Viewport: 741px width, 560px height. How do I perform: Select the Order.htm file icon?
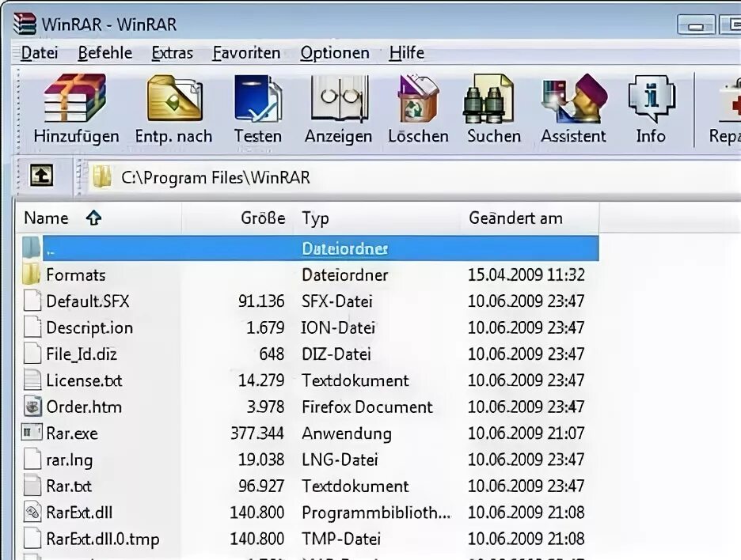[x=32, y=407]
